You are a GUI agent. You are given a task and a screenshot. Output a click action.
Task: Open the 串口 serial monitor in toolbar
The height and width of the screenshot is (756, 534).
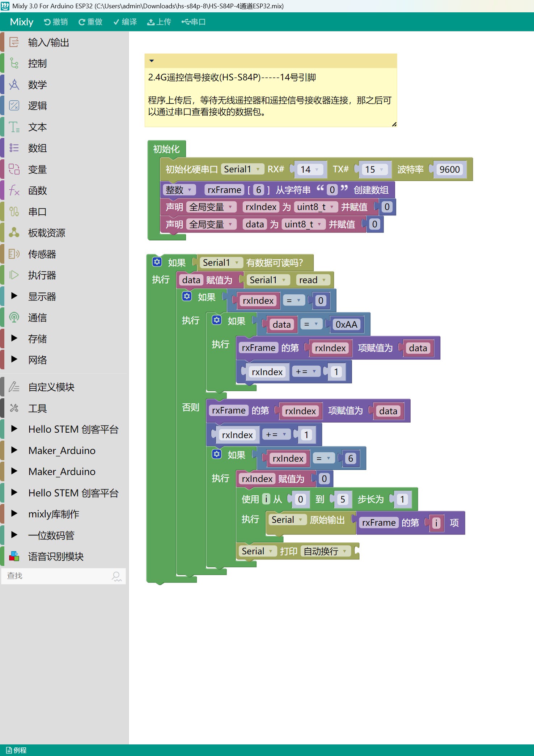point(194,22)
